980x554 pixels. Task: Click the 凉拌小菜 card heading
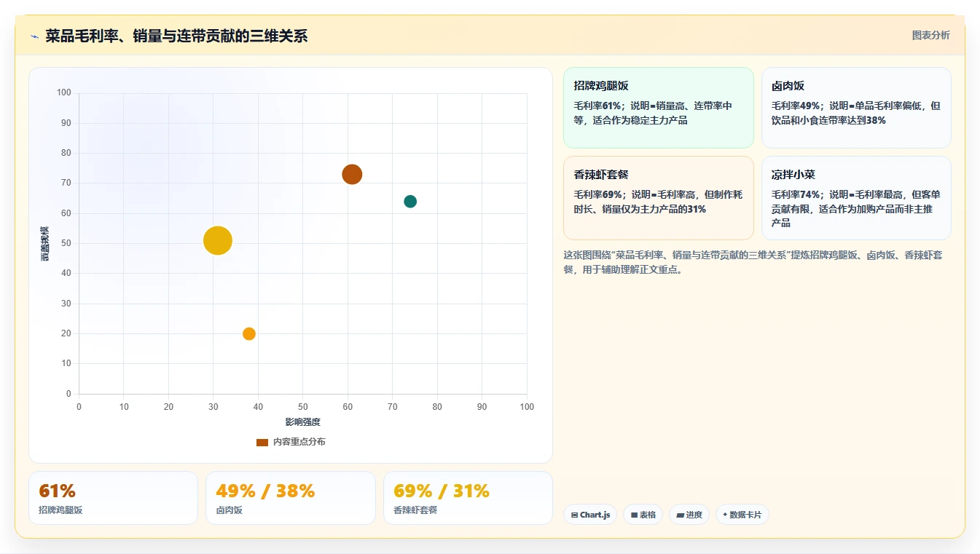(793, 175)
